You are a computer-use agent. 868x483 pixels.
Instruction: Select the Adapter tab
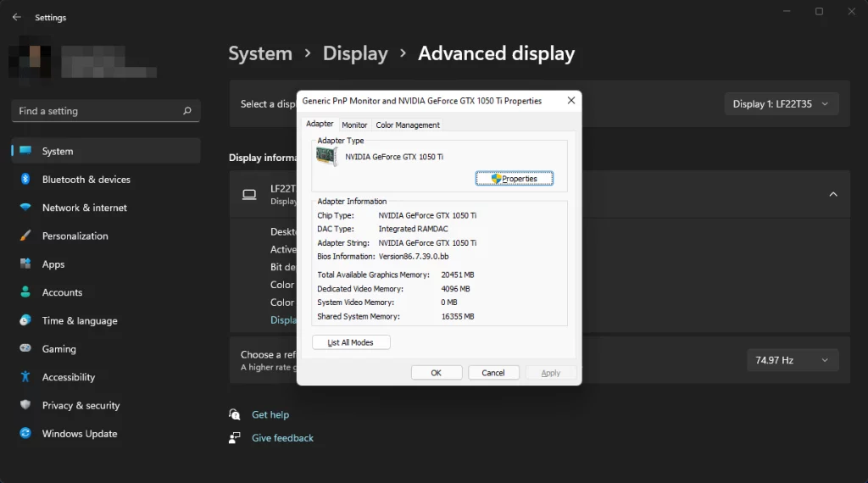320,124
